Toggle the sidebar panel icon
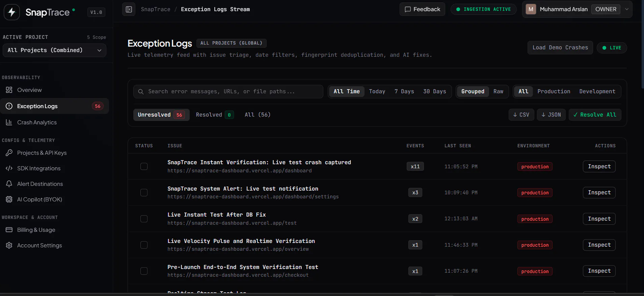Viewport: 644px width, 296px height. click(129, 9)
